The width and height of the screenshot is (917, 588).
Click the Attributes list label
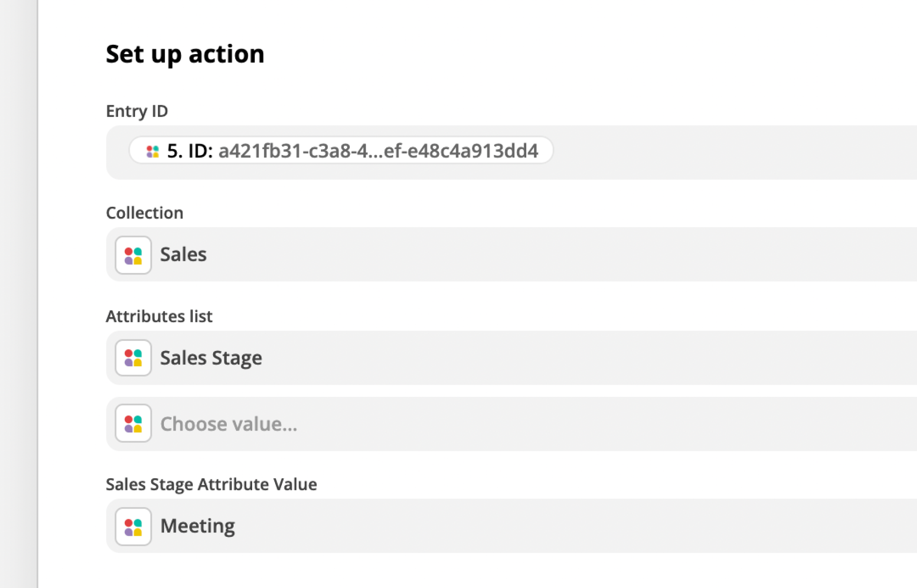(x=159, y=316)
